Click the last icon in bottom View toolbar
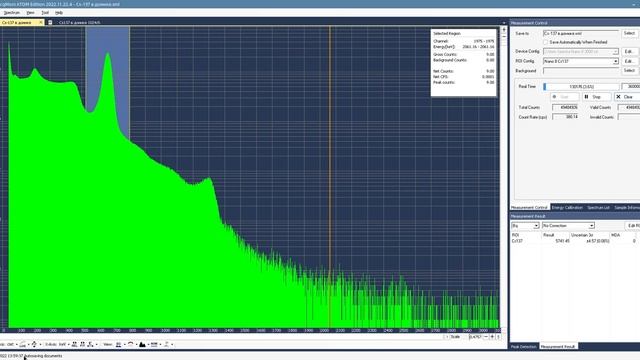This screenshot has width=640, height=360. pos(167,344)
